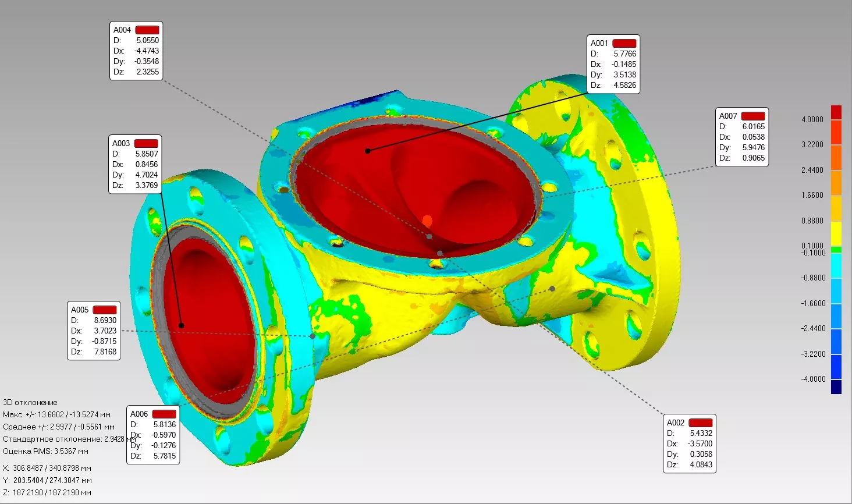Screen dimensions: 852x504
Task: Click the orange spot inside the valve cavity
Action: coord(427,220)
